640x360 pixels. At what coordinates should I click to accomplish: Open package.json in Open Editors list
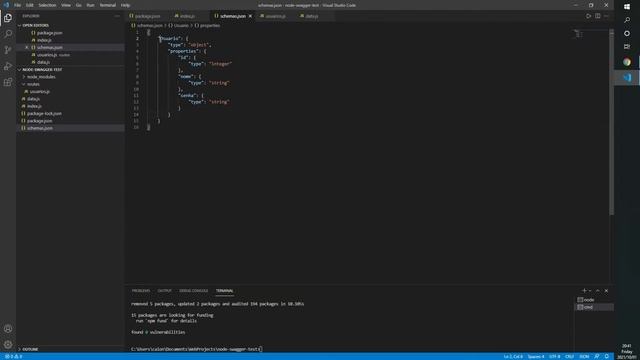[50, 33]
